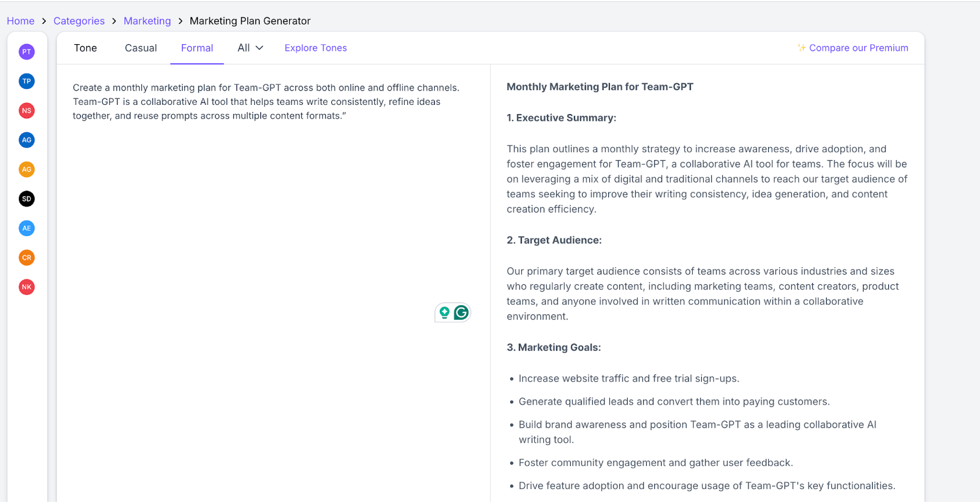Viewport: 980px width, 502px height.
Task: Select the purple PT avatar icon
Action: click(x=26, y=51)
